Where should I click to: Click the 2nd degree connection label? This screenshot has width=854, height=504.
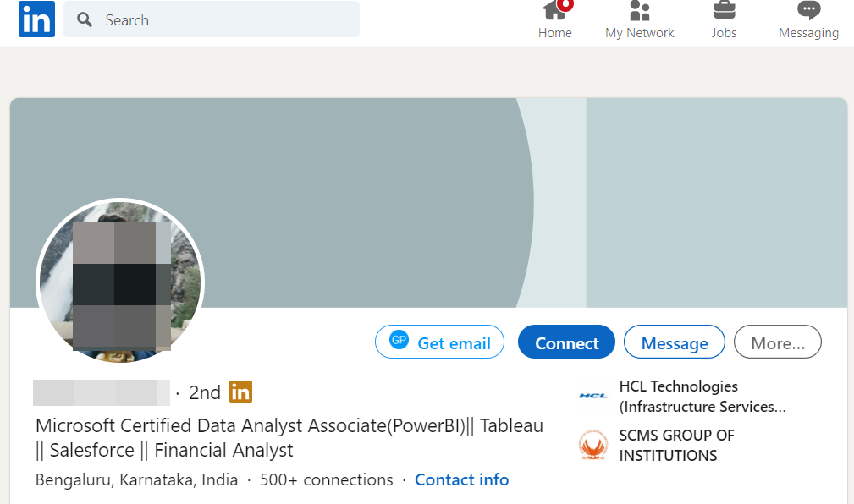[205, 392]
